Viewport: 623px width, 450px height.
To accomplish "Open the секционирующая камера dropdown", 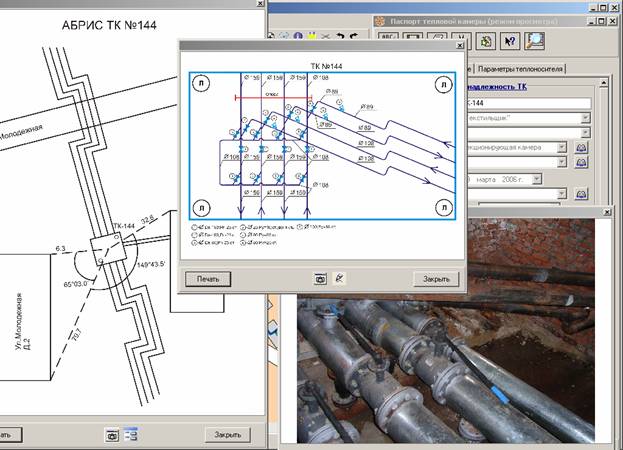I will click(561, 147).
